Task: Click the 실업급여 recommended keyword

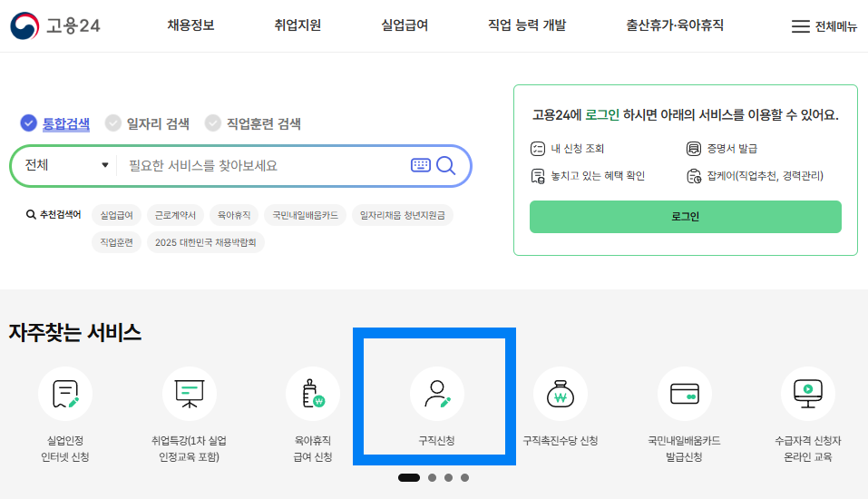Action: pos(116,215)
